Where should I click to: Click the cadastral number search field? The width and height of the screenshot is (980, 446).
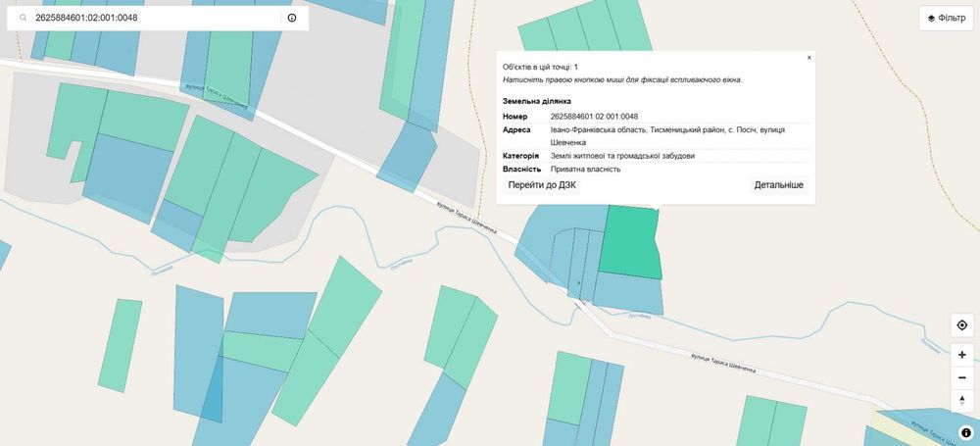[x=156, y=19]
